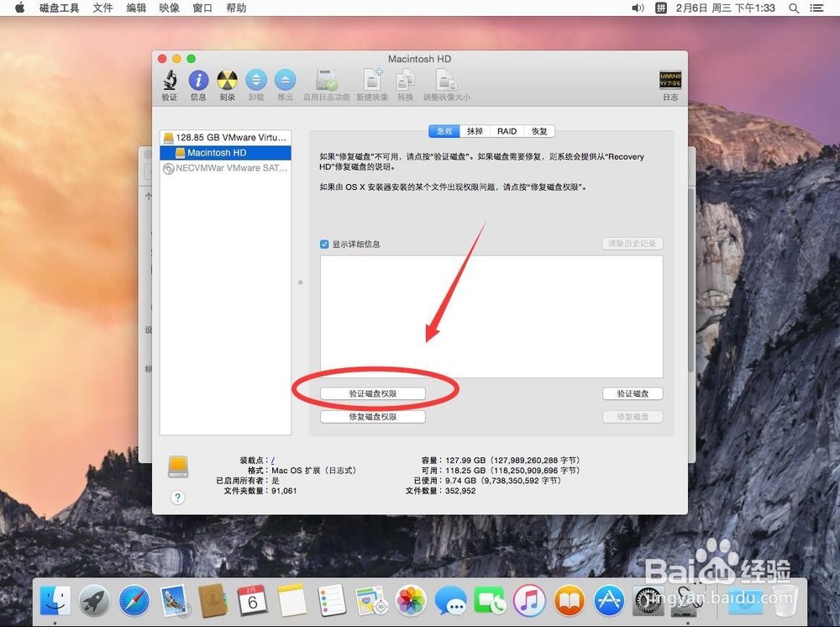Click the 验证磁盘权限 button

click(x=373, y=394)
